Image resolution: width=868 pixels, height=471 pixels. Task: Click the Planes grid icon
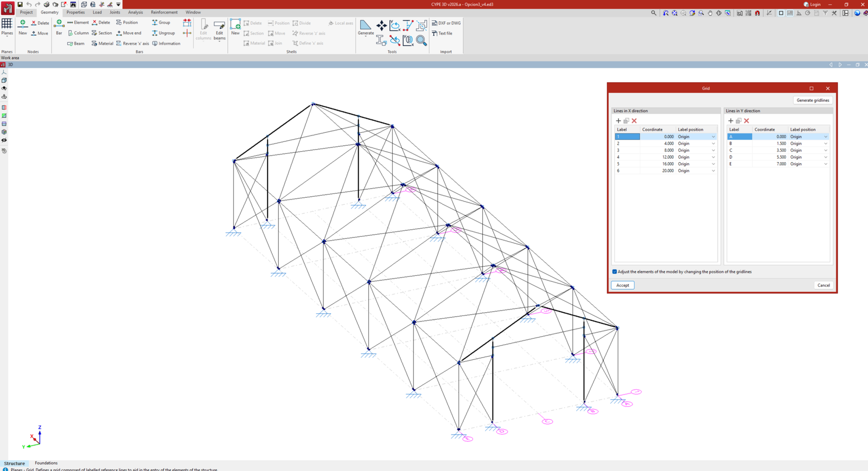point(7,24)
